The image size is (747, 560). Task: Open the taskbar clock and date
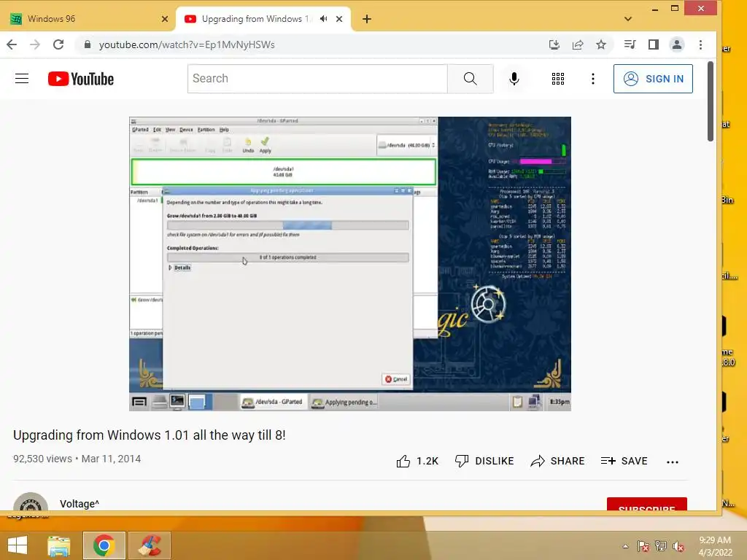pos(715,546)
